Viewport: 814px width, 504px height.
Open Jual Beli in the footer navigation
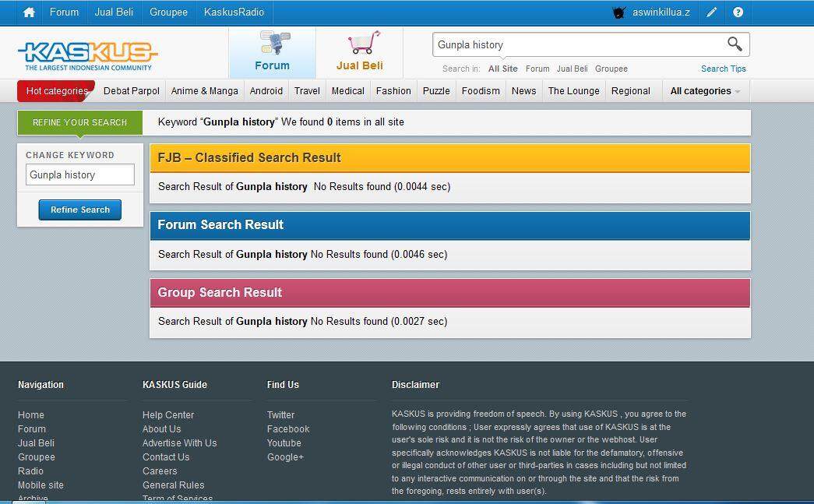click(x=36, y=442)
